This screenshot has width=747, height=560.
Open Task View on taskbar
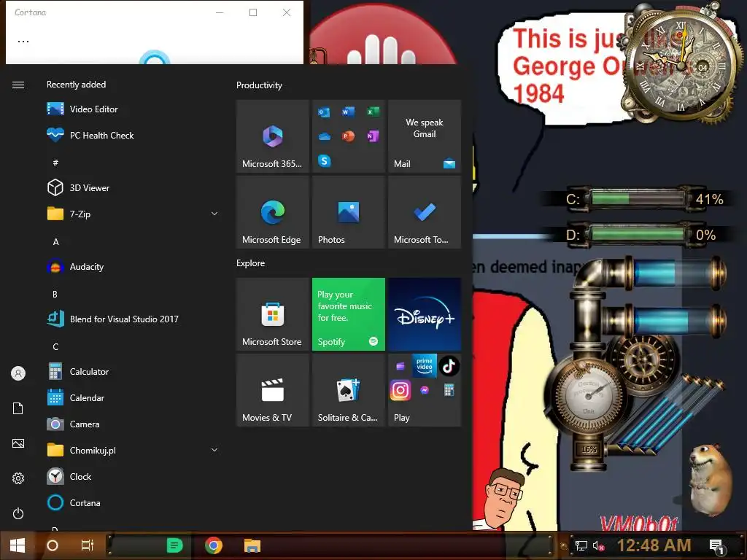88,545
